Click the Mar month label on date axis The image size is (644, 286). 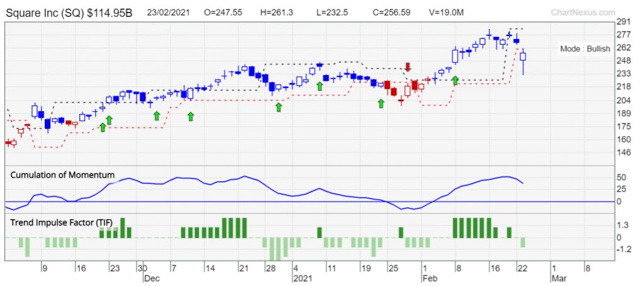coord(559,278)
